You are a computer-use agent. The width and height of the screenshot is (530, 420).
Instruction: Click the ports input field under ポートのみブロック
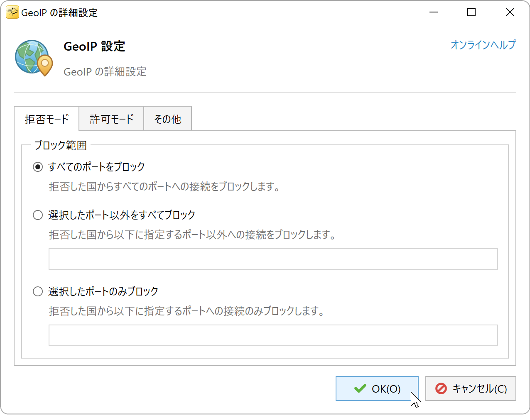click(273, 335)
